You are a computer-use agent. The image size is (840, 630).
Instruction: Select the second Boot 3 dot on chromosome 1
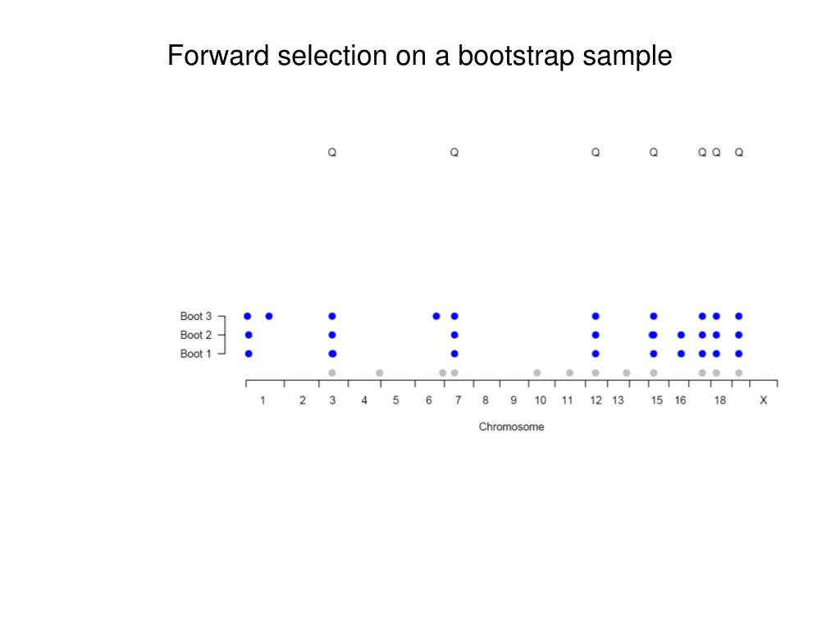coord(269,316)
